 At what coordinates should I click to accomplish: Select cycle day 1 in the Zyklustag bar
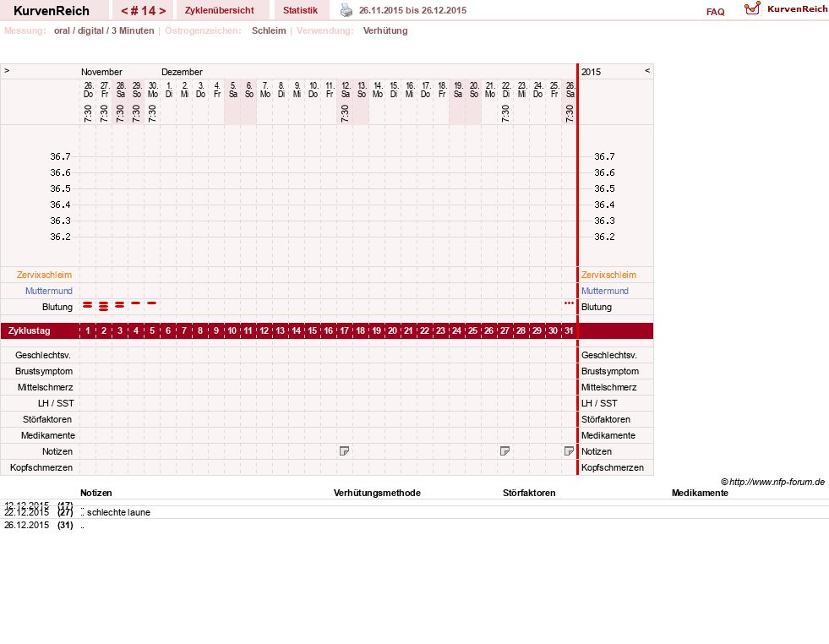point(88,330)
